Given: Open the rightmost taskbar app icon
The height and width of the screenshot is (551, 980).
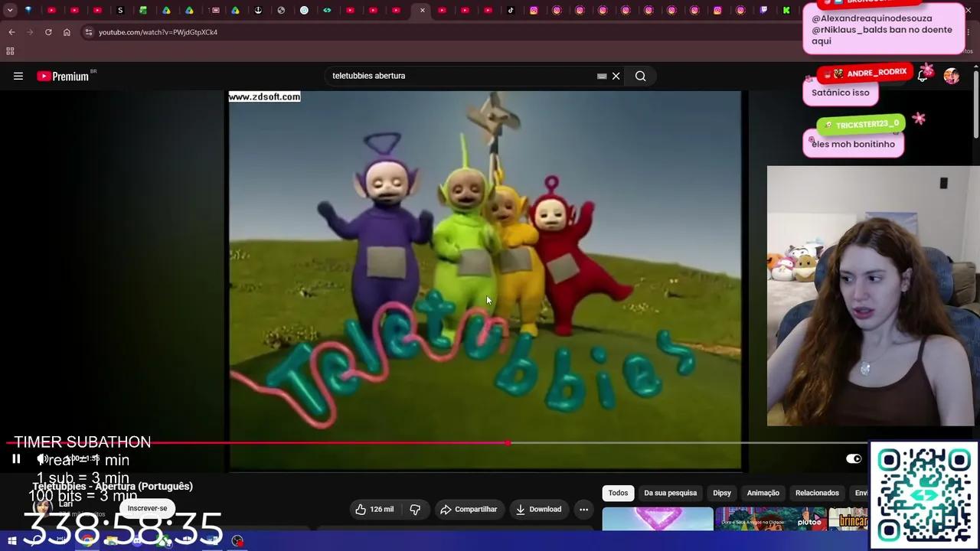Looking at the screenshot, I should pos(237,540).
